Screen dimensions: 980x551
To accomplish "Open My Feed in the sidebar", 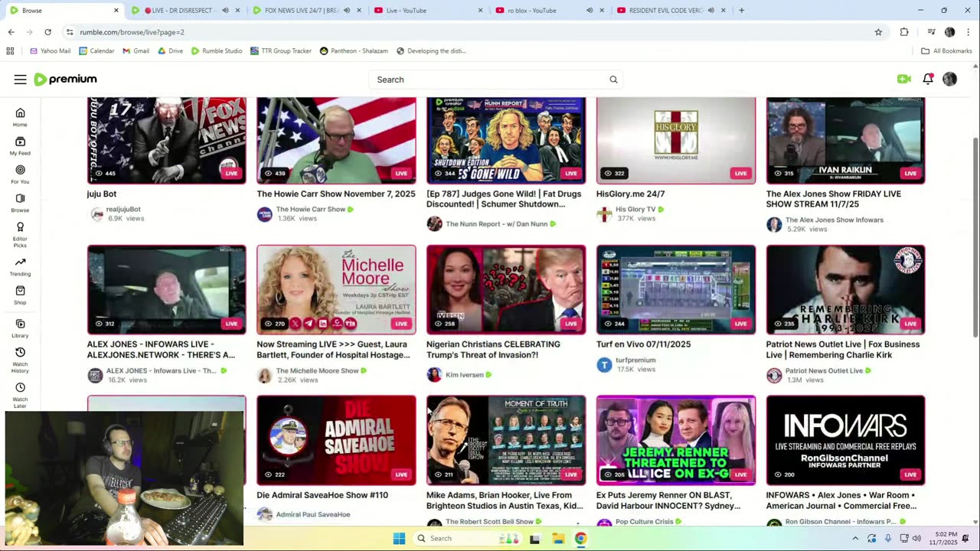I will 20,146.
